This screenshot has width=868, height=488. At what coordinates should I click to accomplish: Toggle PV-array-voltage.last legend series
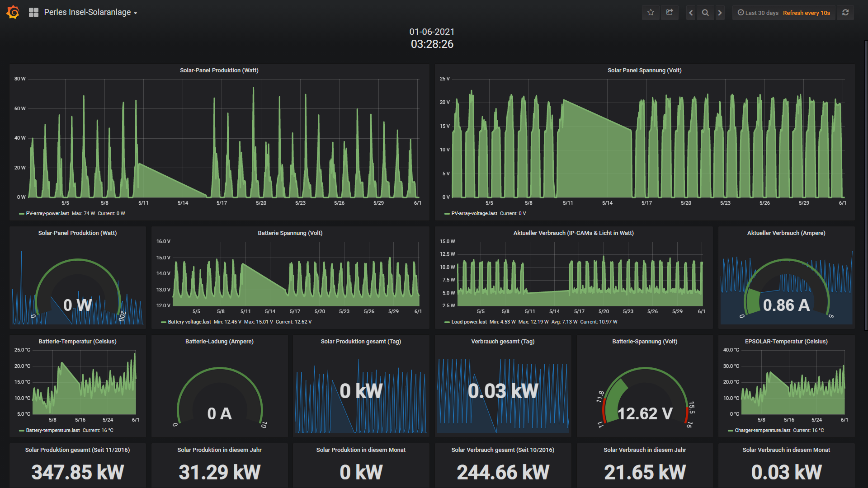click(474, 213)
